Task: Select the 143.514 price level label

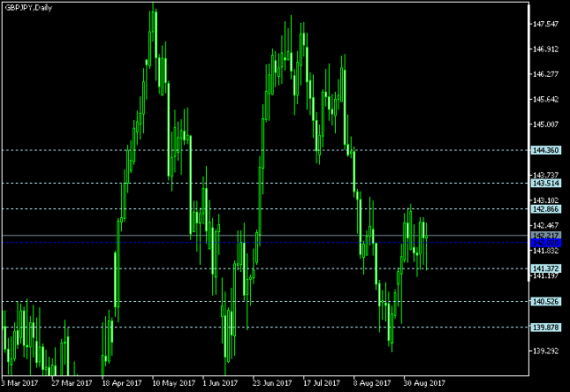Action: [x=546, y=183]
